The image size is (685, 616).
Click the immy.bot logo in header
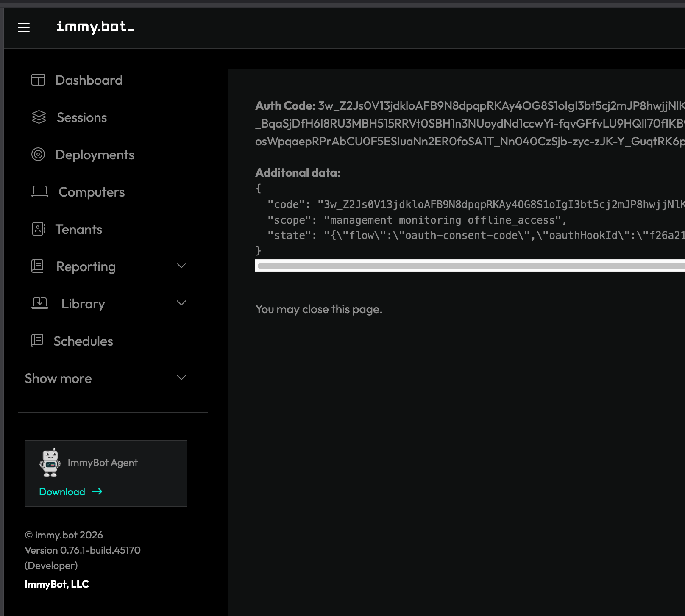(x=95, y=27)
